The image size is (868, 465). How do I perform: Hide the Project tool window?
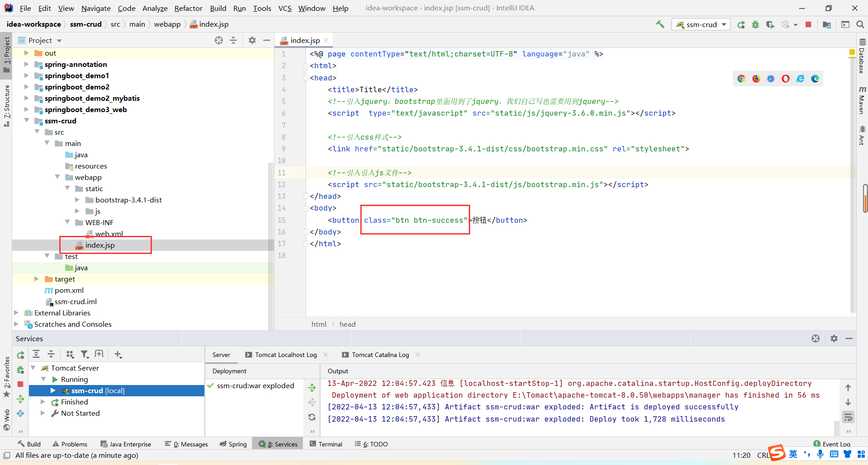[x=267, y=40]
